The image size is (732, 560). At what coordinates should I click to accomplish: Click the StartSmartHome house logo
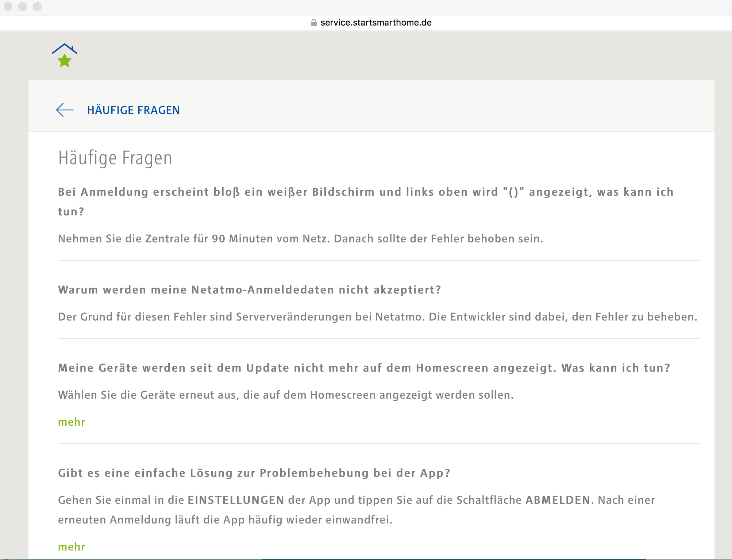pyautogui.click(x=65, y=55)
